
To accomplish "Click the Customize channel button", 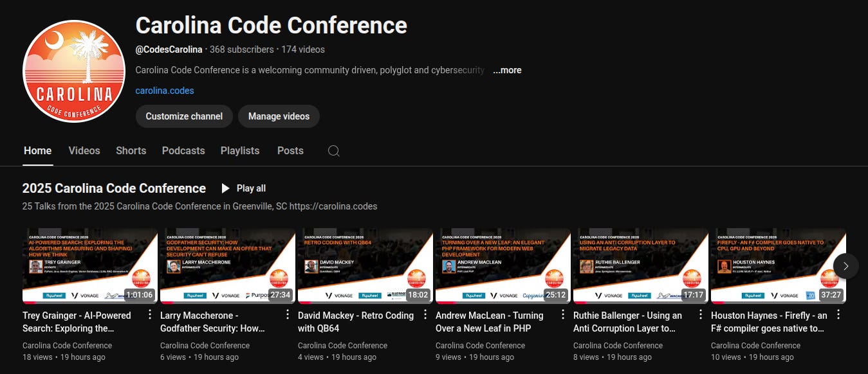I will (x=184, y=116).
